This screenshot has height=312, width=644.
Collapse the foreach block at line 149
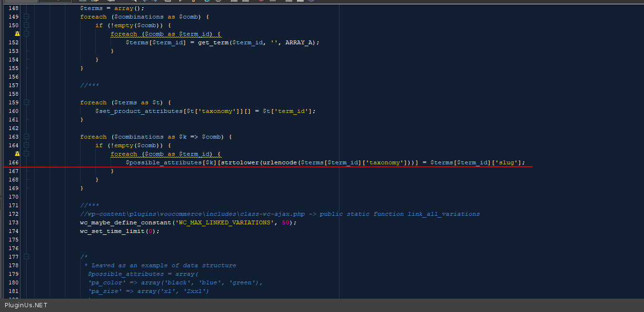(x=27, y=17)
